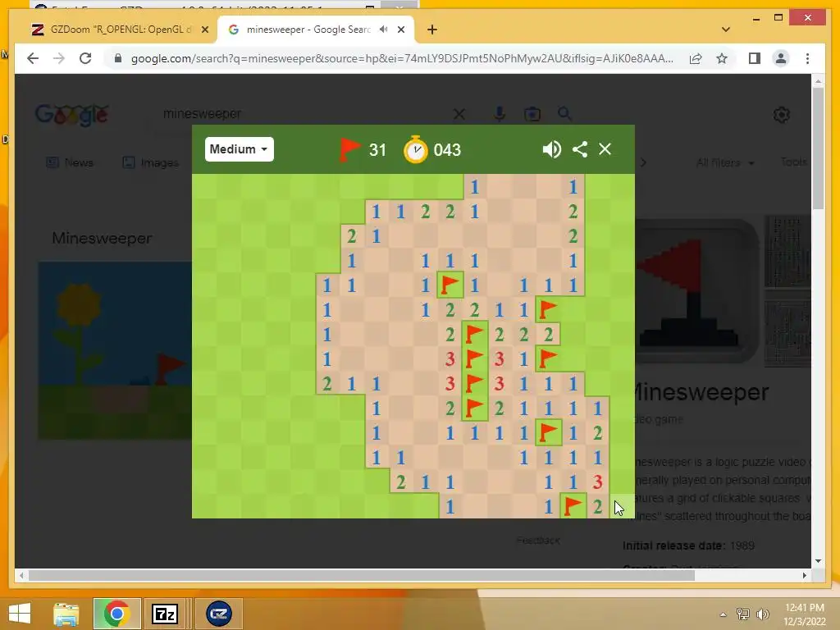Click the address bar lock icon
This screenshot has width=840, height=630.
point(118,58)
